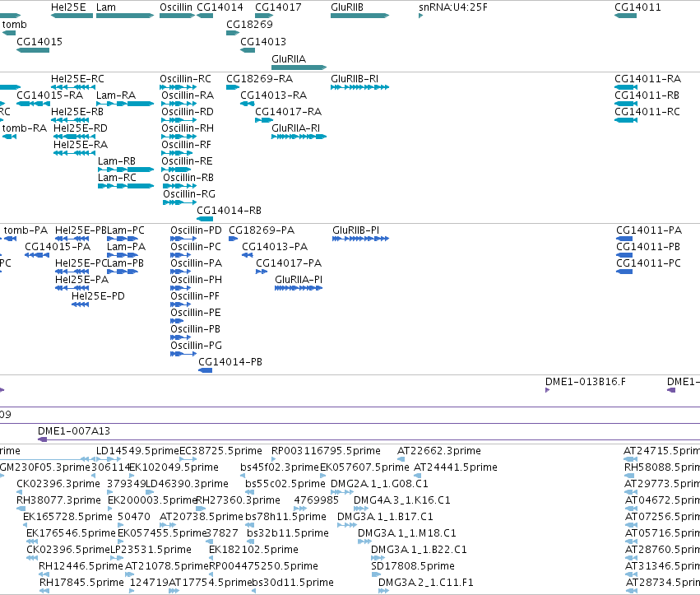700x595 pixels.
Task: Select feature DMG2A.1_1.G08.C1
Action: tap(379, 484)
